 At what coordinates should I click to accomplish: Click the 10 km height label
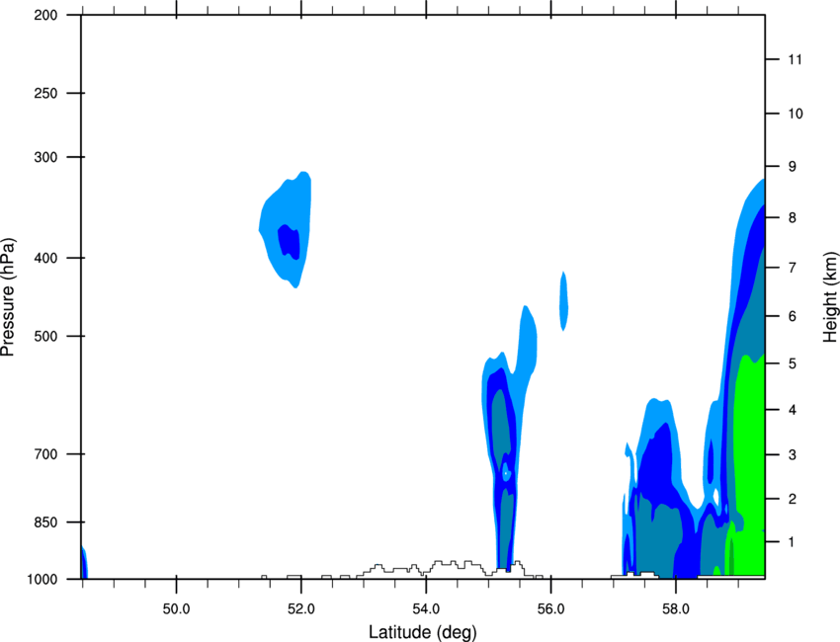coord(796,114)
